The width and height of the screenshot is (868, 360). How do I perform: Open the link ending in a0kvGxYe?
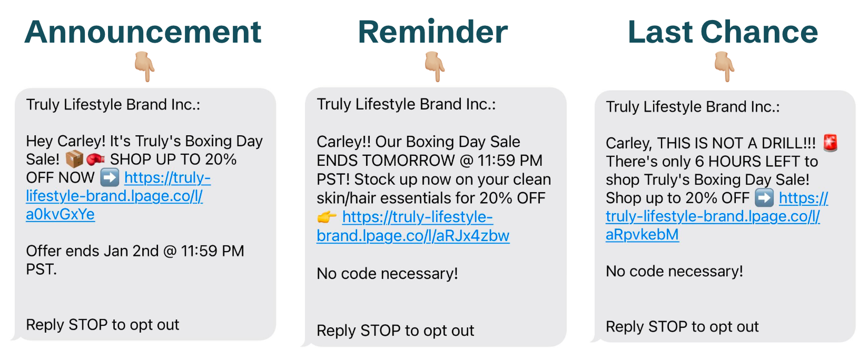click(114, 196)
